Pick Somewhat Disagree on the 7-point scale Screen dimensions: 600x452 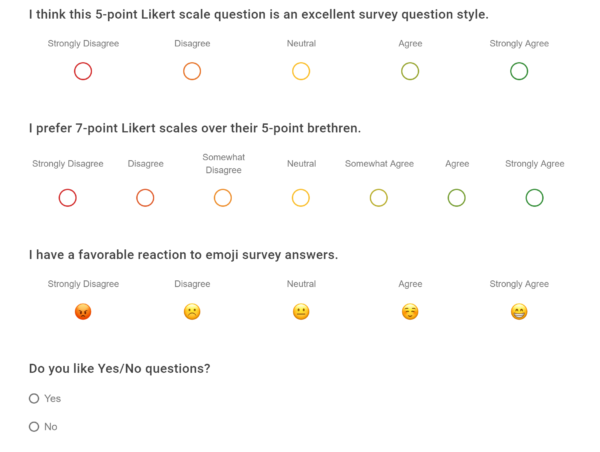point(223,198)
